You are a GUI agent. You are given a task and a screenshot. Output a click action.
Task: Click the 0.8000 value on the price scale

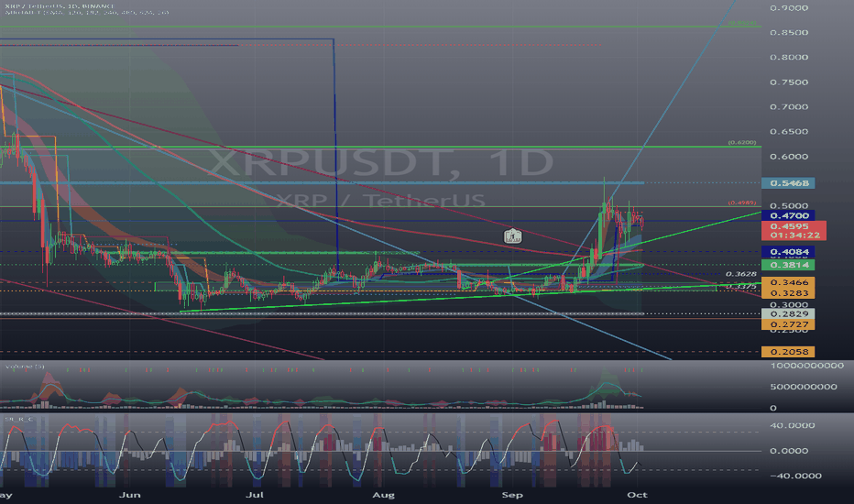tap(789, 57)
